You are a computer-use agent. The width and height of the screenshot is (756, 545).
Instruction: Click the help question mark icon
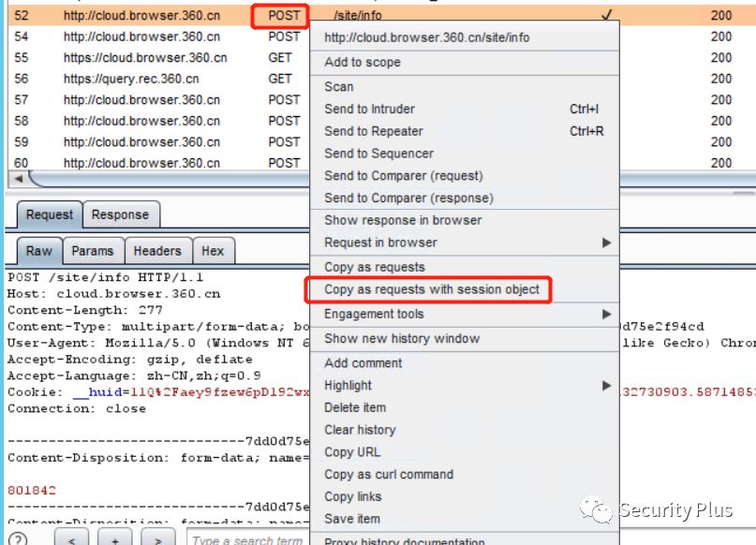[x=18, y=539]
